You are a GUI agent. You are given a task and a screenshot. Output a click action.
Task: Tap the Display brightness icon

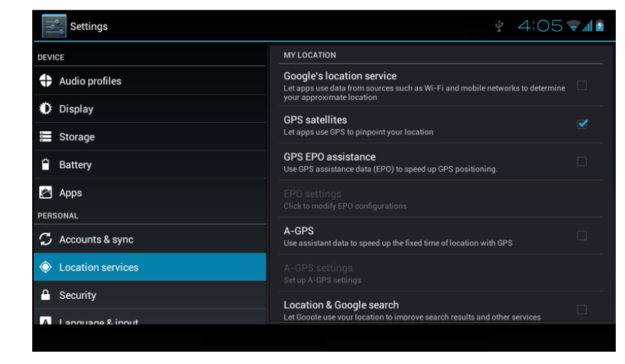point(45,109)
